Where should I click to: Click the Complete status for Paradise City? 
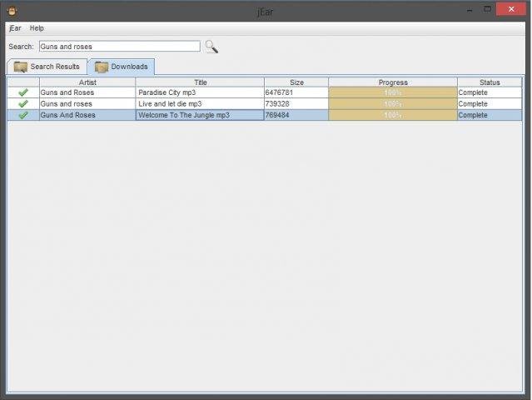[490, 92]
